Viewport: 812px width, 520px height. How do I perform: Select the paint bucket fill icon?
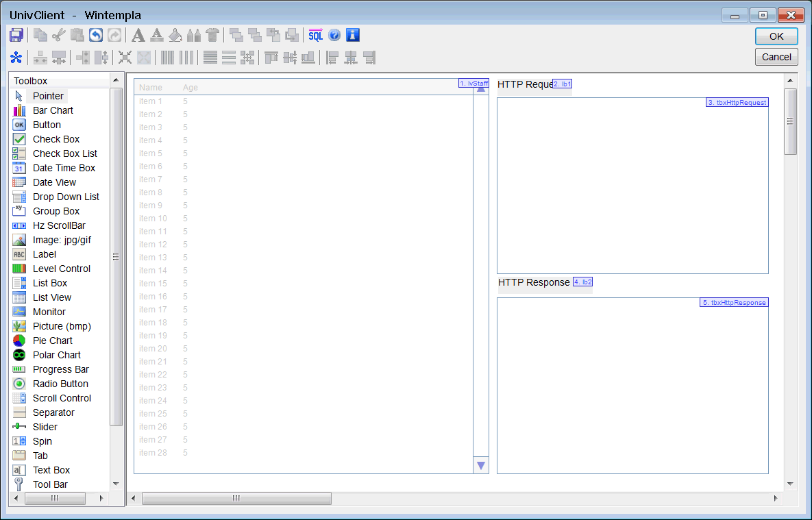[x=175, y=35]
